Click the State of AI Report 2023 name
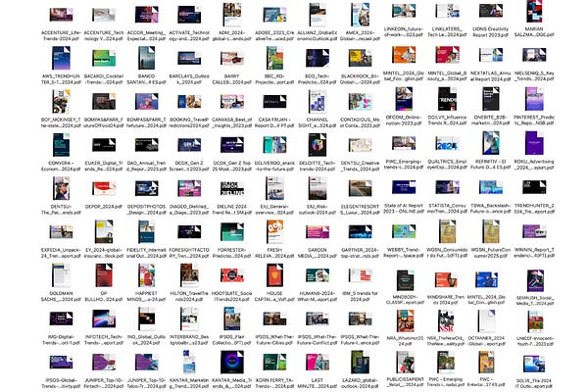Viewport: 588px width, 392px height. 404,209
